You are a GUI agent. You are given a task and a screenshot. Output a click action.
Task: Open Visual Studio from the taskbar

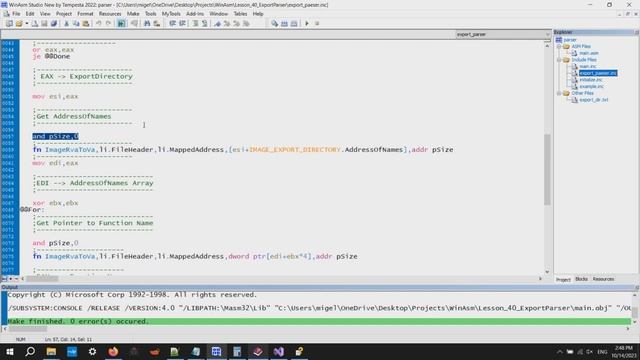point(279,351)
